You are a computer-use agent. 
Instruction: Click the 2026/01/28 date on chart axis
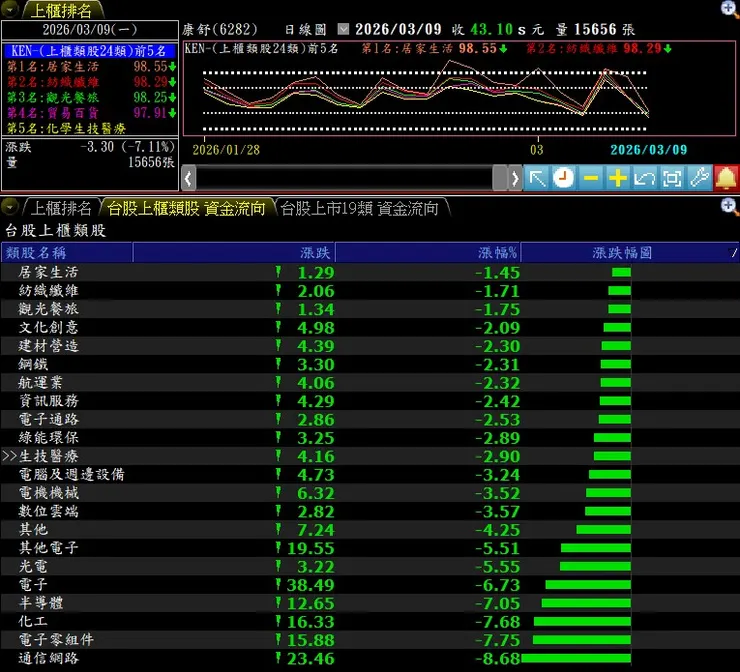click(226, 150)
